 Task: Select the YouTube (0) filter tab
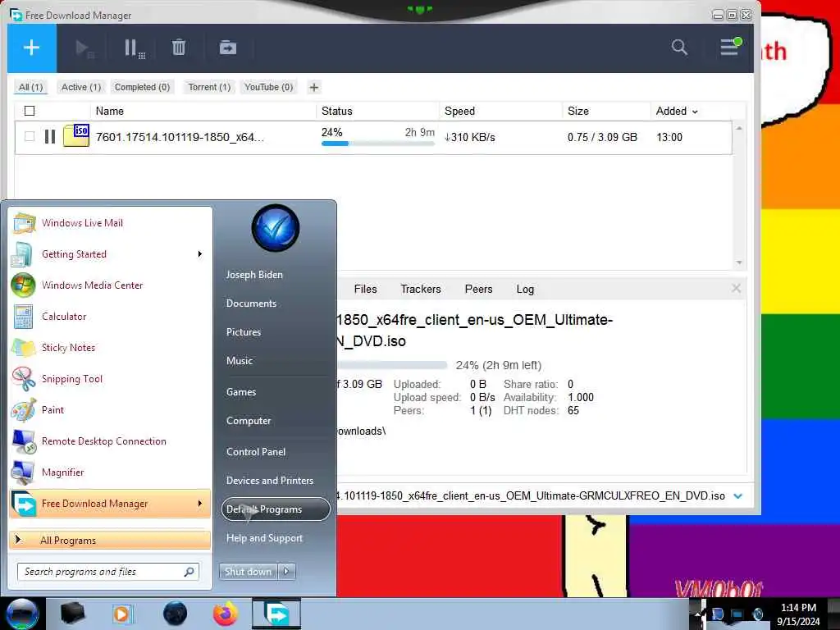click(268, 87)
